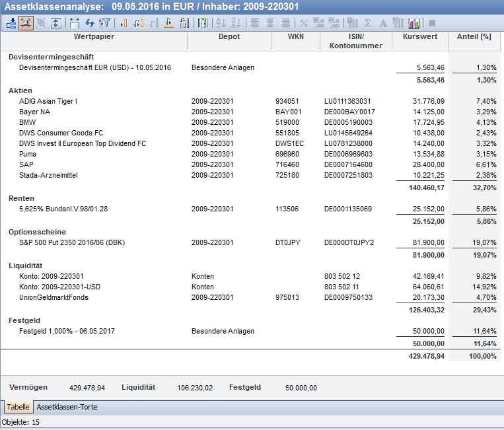Click the Anteil [%] column header
This screenshot has height=430, width=504.
click(474, 37)
